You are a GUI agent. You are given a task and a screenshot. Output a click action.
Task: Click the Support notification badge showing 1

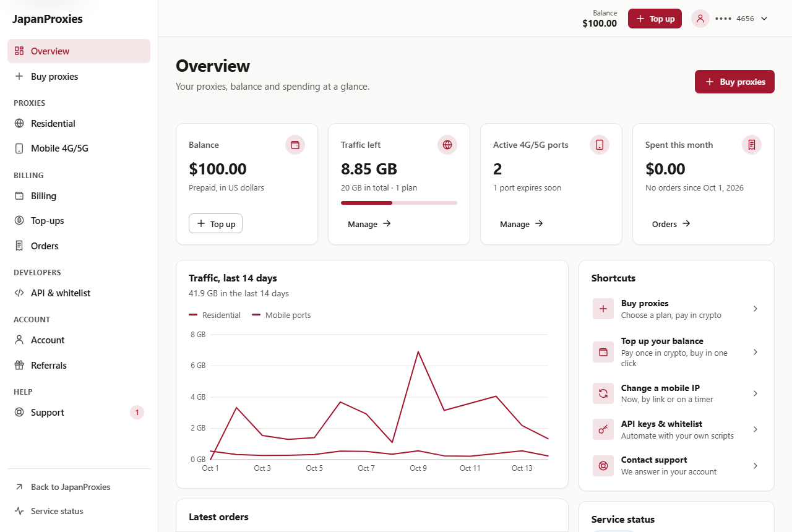pyautogui.click(x=137, y=412)
